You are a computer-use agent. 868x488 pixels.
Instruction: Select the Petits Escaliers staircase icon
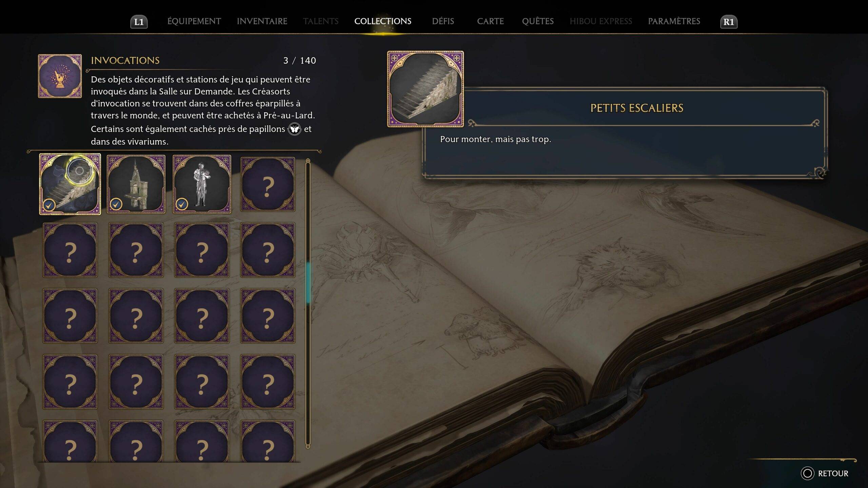(x=70, y=184)
